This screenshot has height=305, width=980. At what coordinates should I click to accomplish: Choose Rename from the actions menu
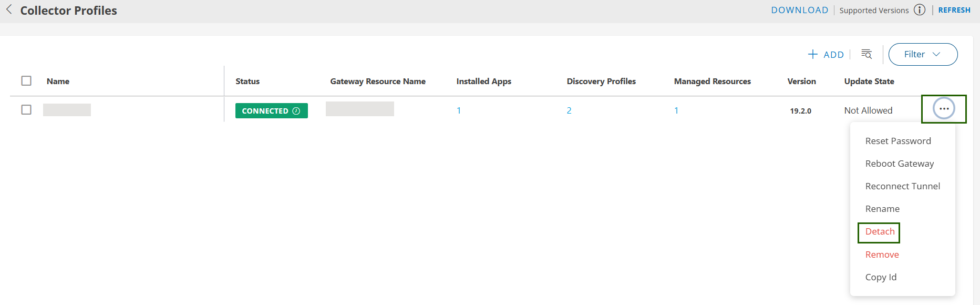882,209
